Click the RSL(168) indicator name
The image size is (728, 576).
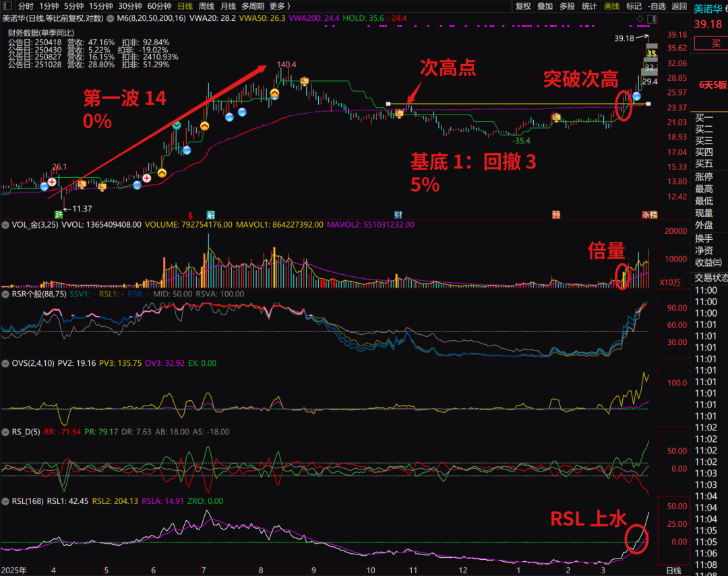pyautogui.click(x=28, y=501)
